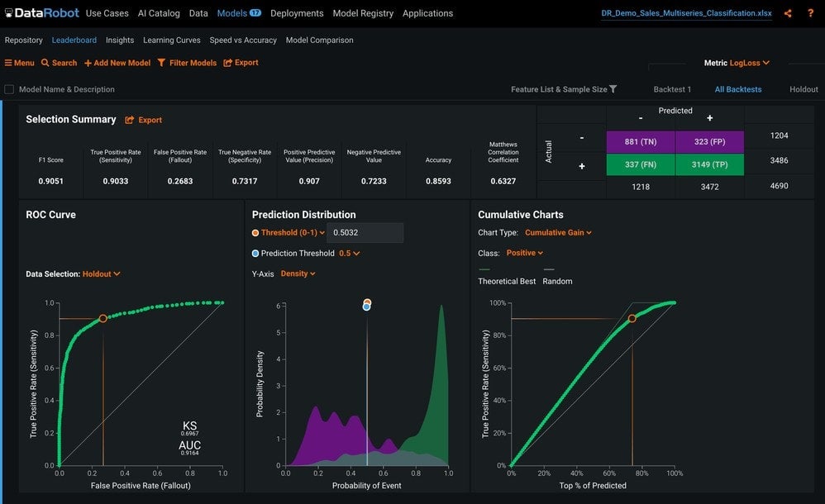
Task: Switch to Speed vs Accuracy tab
Action: [243, 40]
